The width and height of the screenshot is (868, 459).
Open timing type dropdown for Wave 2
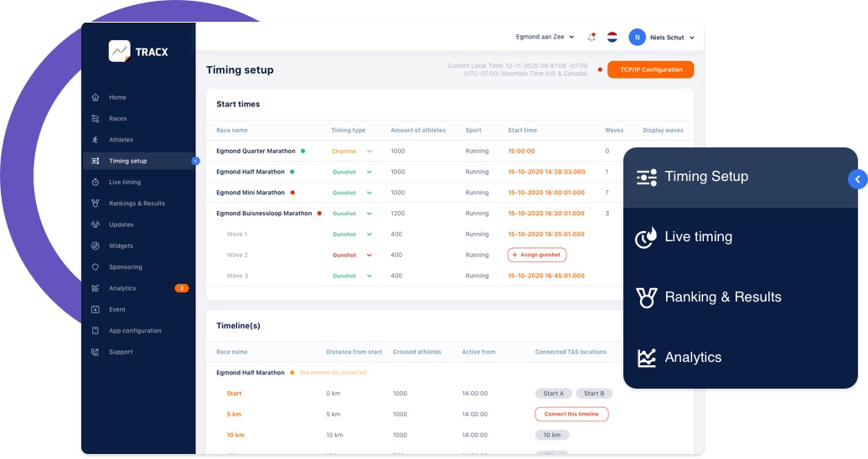click(x=369, y=255)
